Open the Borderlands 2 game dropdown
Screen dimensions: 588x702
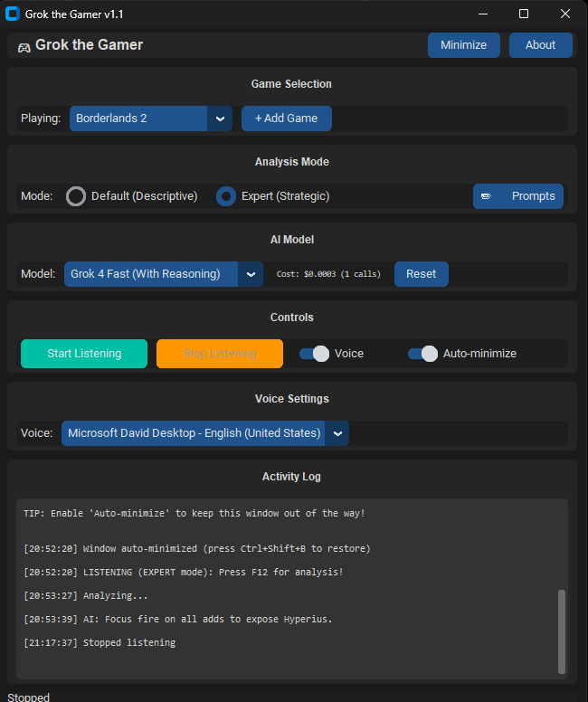click(x=139, y=119)
